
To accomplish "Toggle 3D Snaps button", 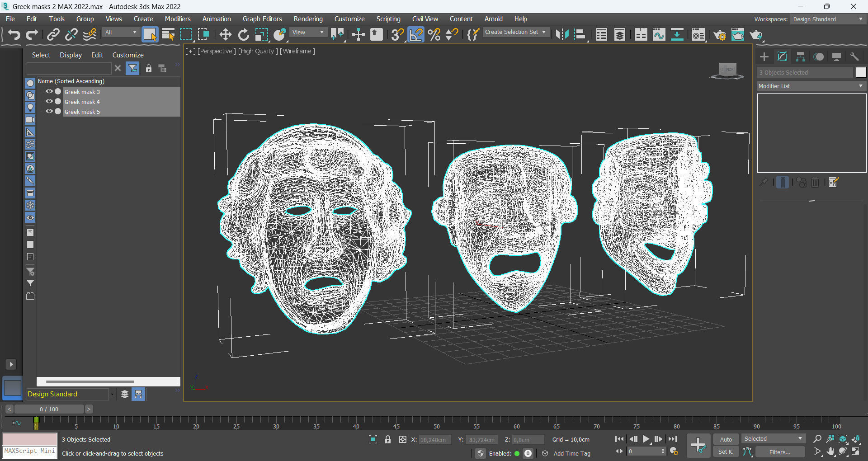I will click(397, 35).
